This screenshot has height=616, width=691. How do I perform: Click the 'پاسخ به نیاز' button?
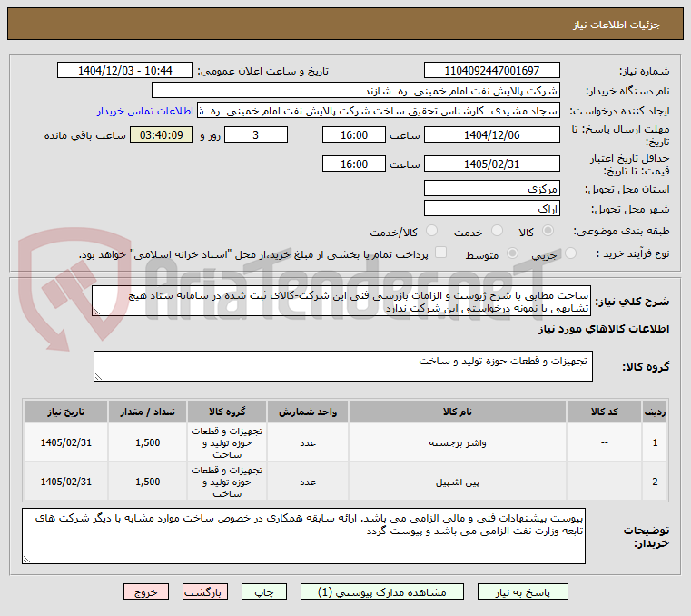tap(523, 592)
